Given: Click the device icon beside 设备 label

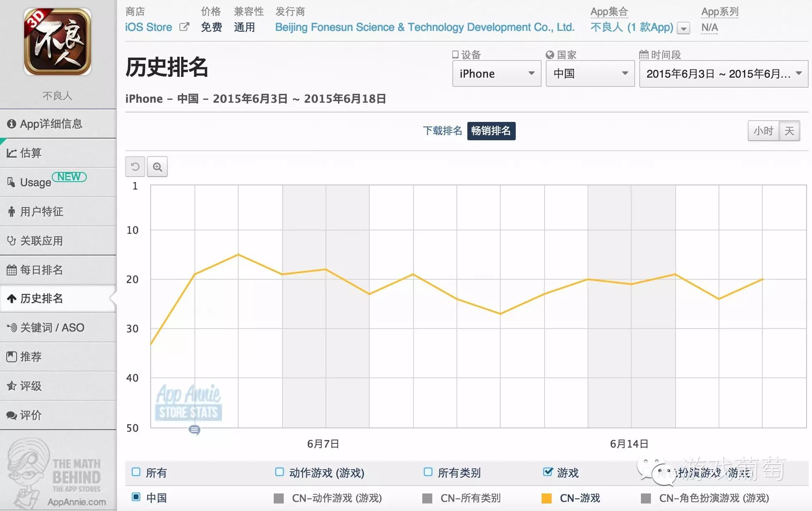Looking at the screenshot, I should pyautogui.click(x=456, y=55).
